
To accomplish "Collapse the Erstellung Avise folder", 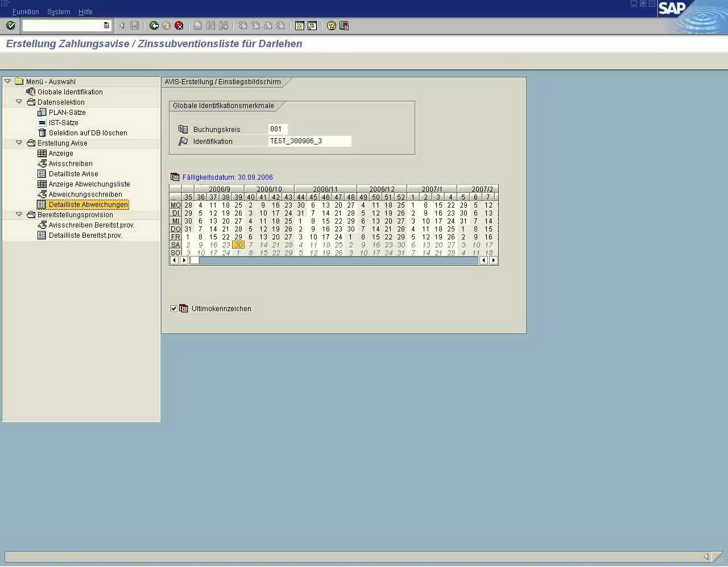I will (x=19, y=143).
